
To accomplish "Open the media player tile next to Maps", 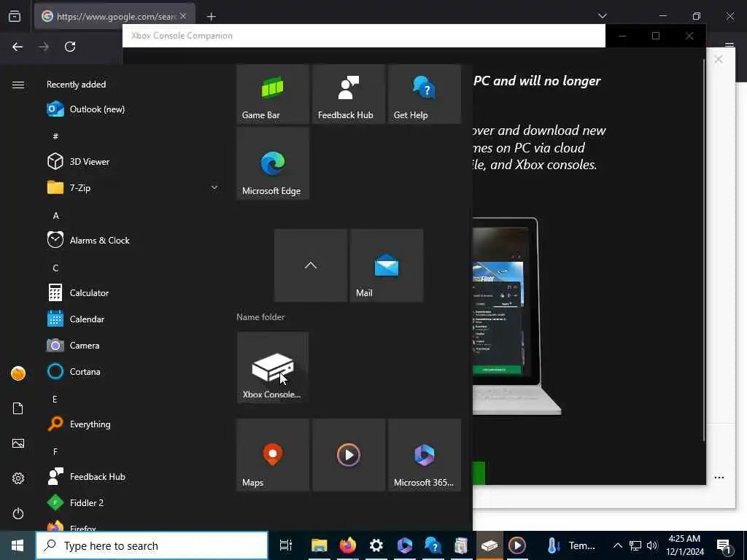I will pos(349,455).
